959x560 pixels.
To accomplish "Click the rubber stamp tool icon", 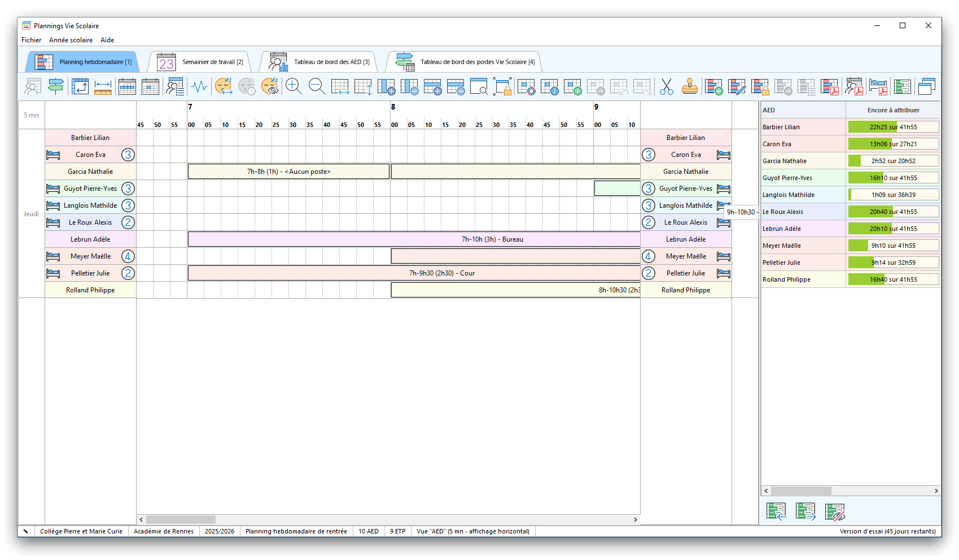I will coord(689,87).
